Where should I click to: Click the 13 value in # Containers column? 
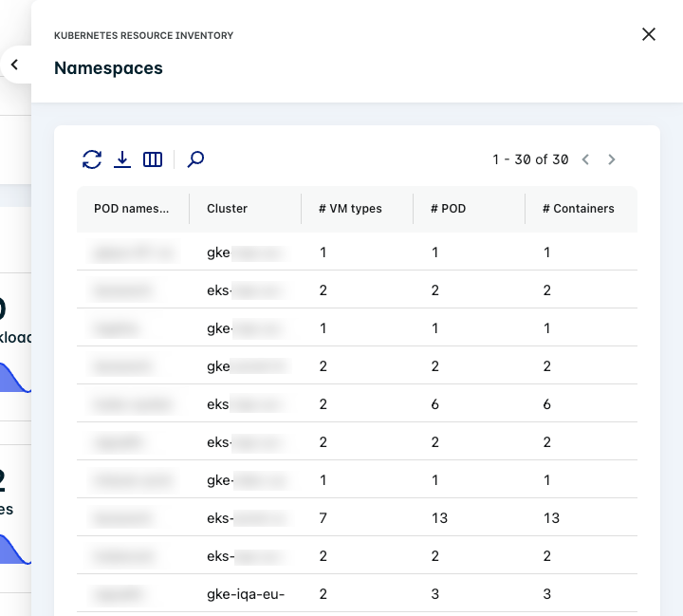551,518
